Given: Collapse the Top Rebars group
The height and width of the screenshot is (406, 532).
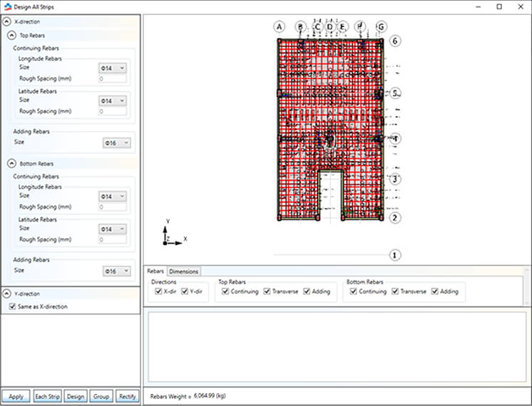Looking at the screenshot, I should 12,35.
